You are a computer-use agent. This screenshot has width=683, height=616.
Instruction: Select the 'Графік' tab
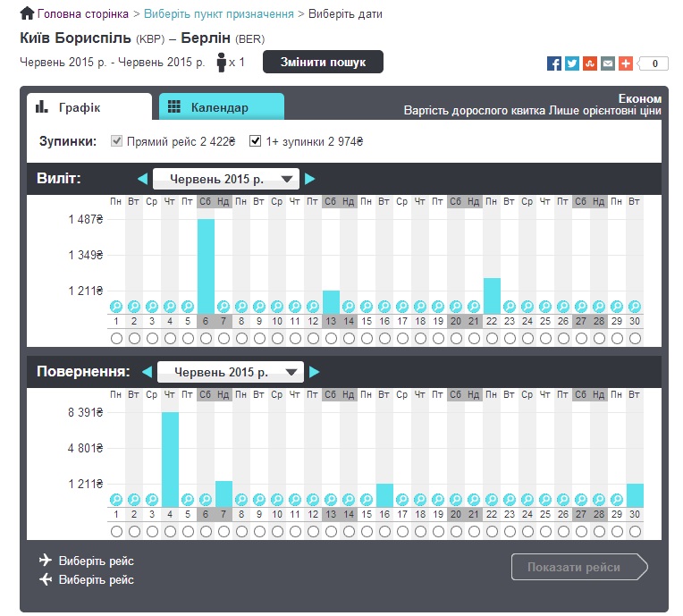[x=89, y=107]
